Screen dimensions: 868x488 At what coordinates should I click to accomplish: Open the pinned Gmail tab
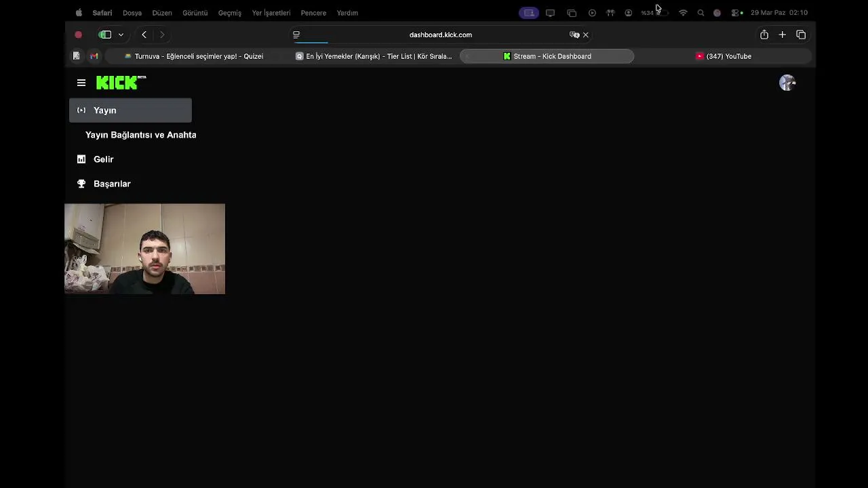pos(94,56)
